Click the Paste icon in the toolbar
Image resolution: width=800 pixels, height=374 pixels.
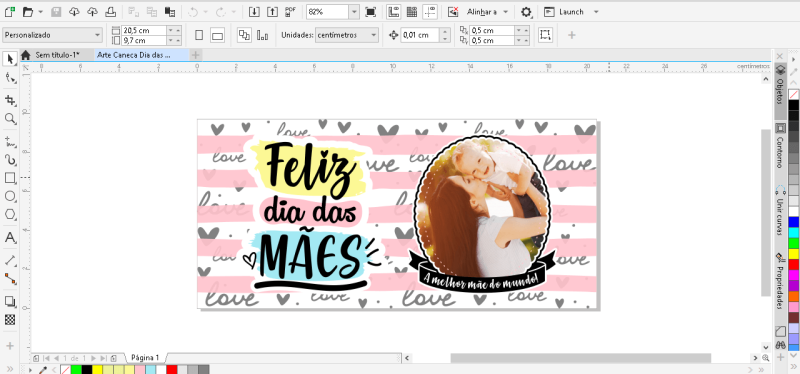[170, 11]
